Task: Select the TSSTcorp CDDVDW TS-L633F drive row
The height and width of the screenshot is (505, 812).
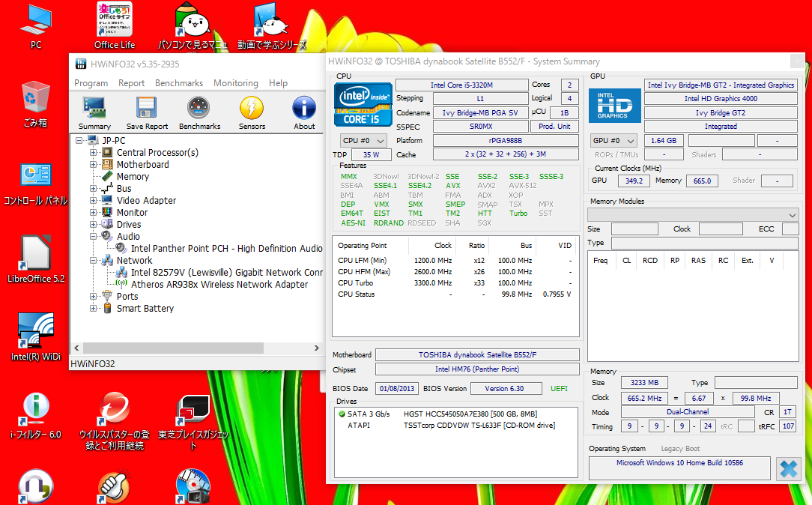Action: 455,426
